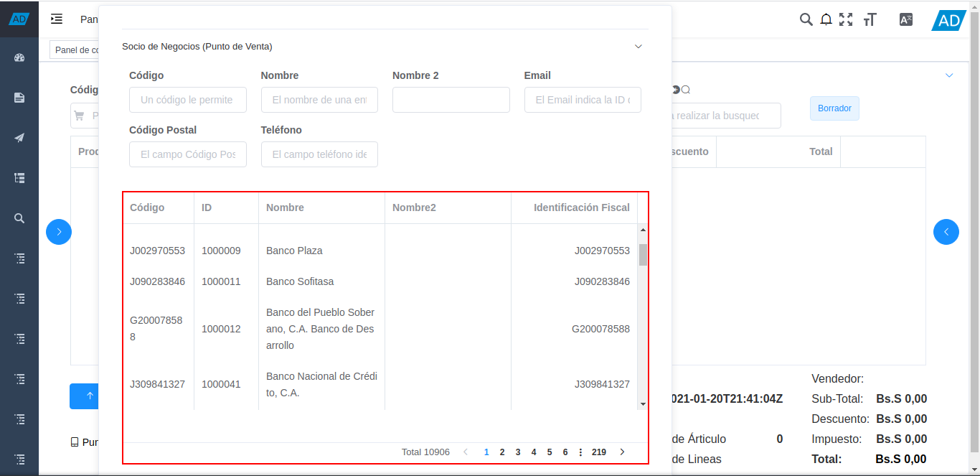Focus the Email input field
Image resolution: width=980 pixels, height=476 pixels.
[583, 100]
